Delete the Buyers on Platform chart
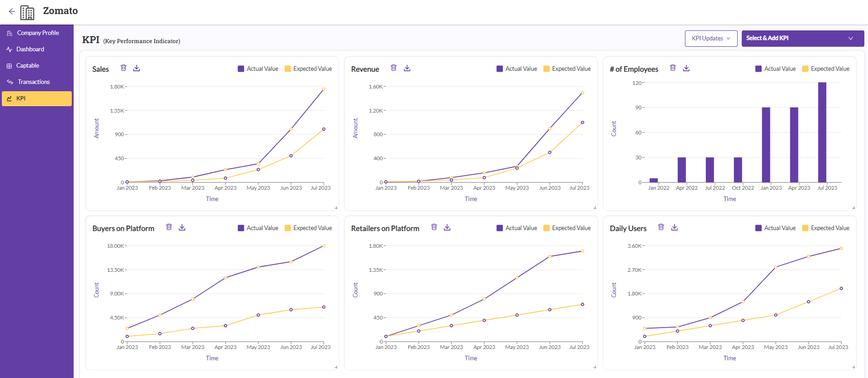868x378 pixels. 169,227
